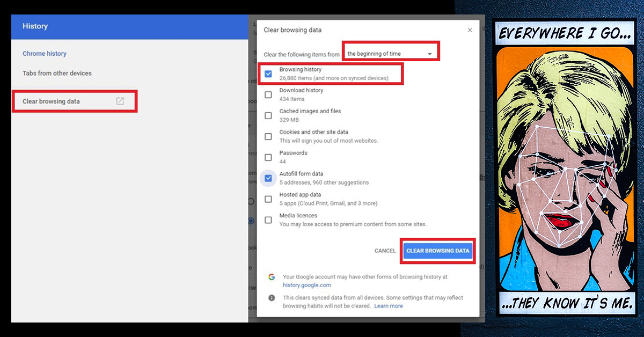Click the 'Clear browsing data' dialog title

point(292,30)
